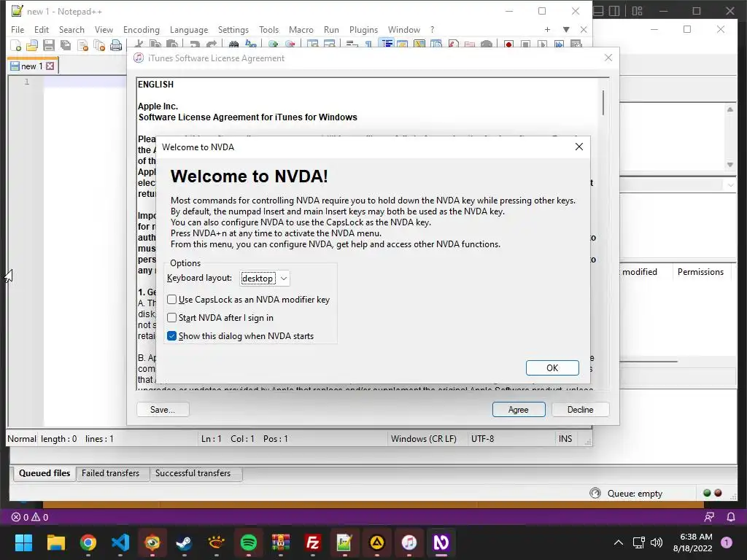Open Google Chrome from the taskbar
The height and width of the screenshot is (560, 747).
(x=88, y=542)
